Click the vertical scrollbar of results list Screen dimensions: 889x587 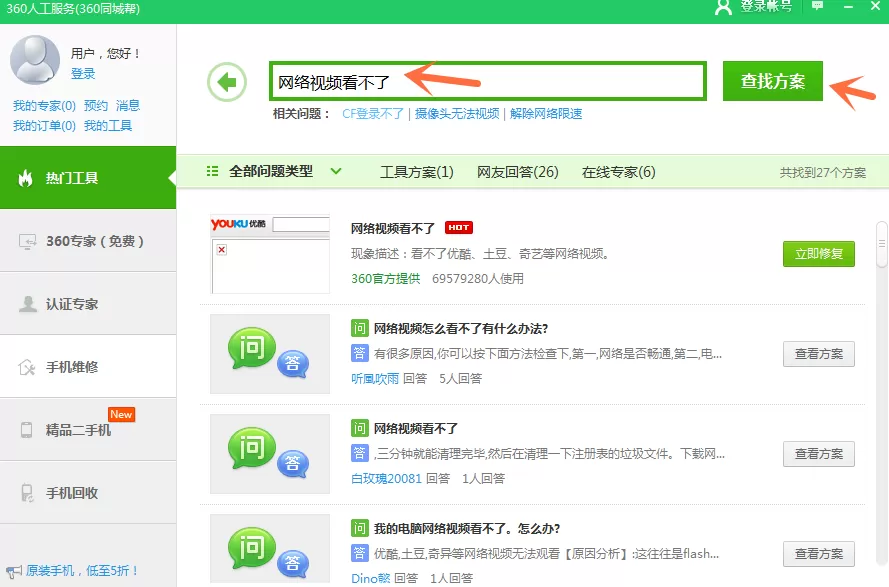882,244
